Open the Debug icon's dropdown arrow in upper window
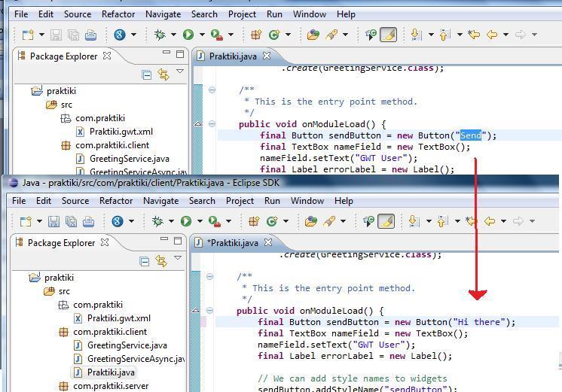 click(x=173, y=35)
